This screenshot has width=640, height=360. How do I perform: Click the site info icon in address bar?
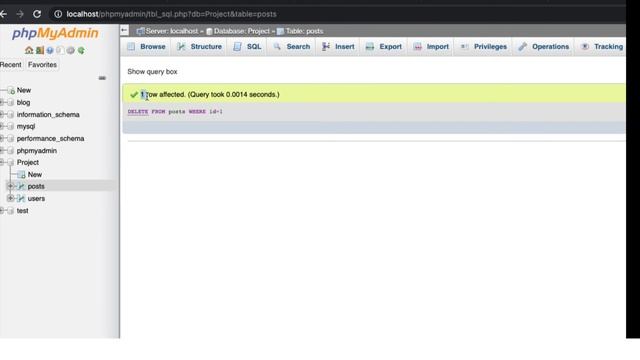pos(58,14)
